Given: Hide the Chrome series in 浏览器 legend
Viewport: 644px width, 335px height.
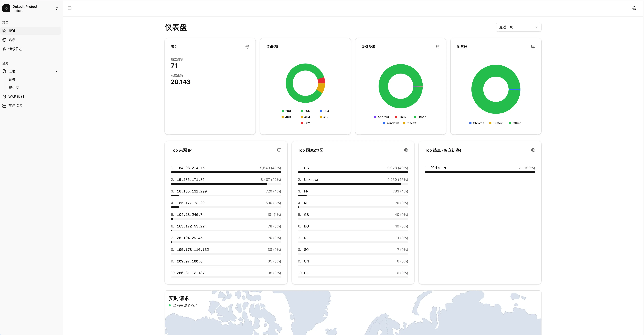Looking at the screenshot, I should coord(477,123).
